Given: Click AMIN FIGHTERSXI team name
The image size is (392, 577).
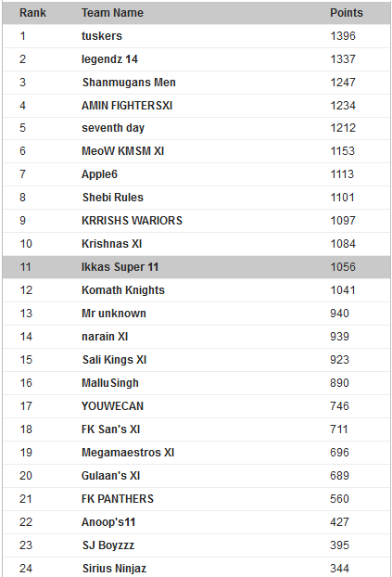Looking at the screenshot, I should click(x=127, y=106).
